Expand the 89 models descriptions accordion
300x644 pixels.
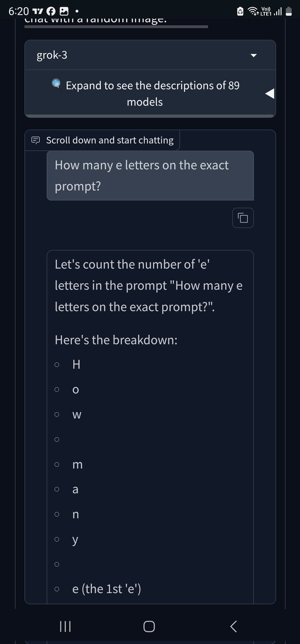coord(152,93)
